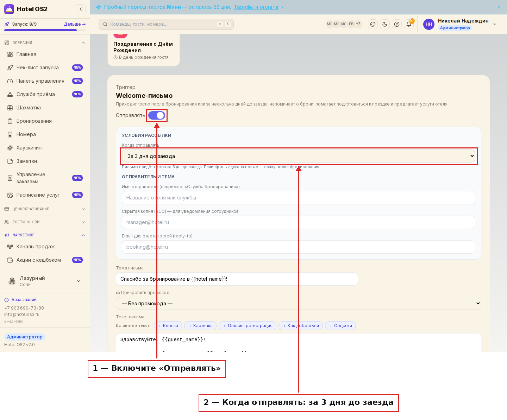Open Номера in the sidebar
This screenshot has width=507, height=420.
click(45, 134)
